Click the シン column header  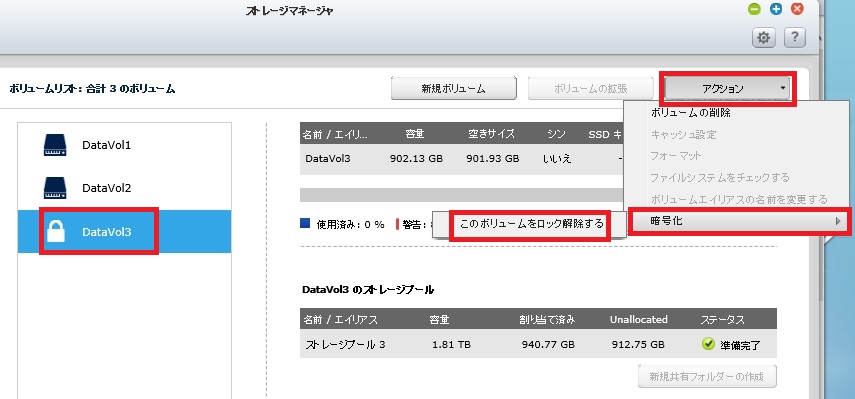557,134
